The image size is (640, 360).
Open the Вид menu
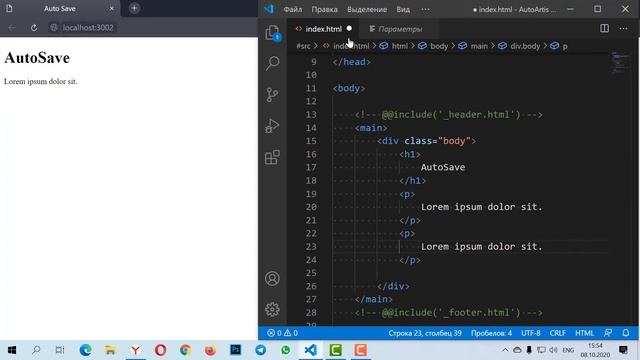click(x=403, y=9)
